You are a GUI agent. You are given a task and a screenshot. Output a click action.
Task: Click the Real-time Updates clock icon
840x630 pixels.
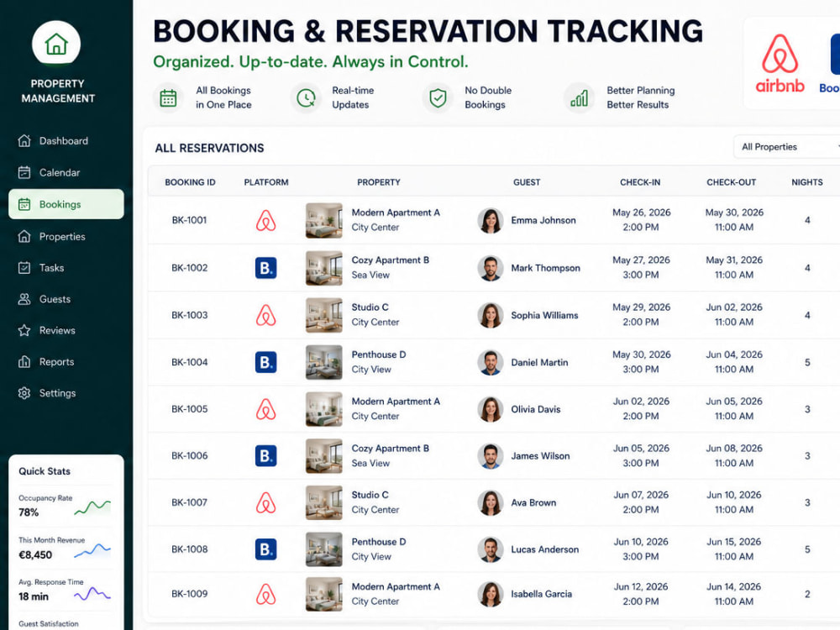tap(306, 98)
